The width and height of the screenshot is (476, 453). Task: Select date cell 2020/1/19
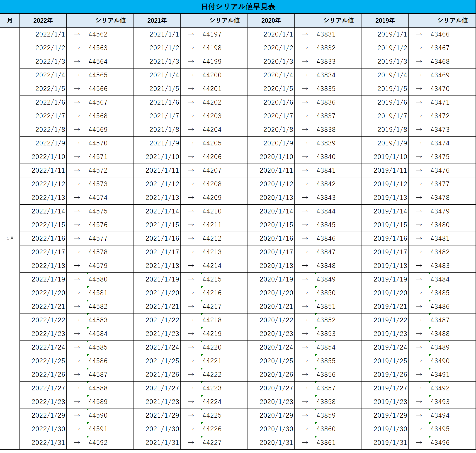coord(271,279)
